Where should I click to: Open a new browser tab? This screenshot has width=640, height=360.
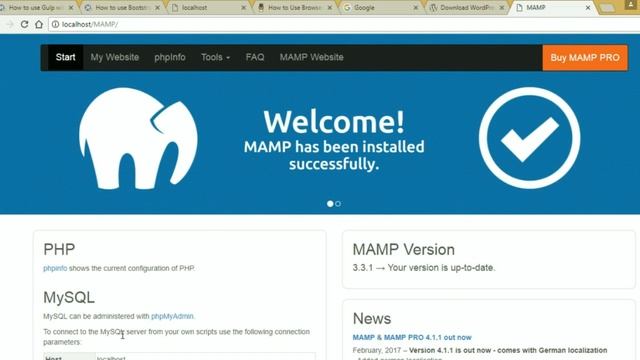coord(607,8)
